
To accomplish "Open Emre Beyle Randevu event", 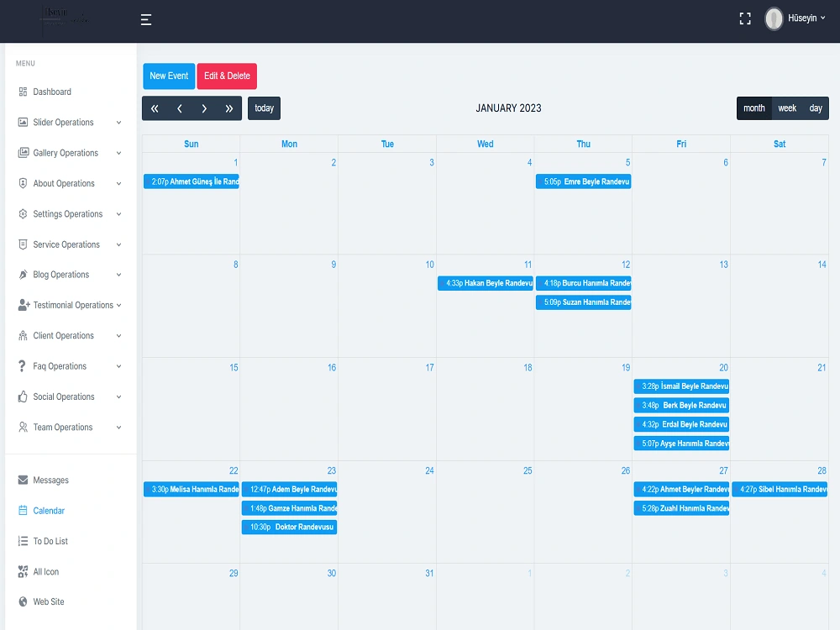I will pyautogui.click(x=584, y=181).
